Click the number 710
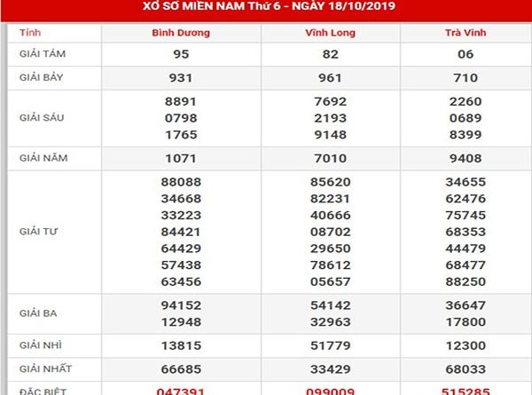The width and height of the screenshot is (532, 395). (x=465, y=78)
